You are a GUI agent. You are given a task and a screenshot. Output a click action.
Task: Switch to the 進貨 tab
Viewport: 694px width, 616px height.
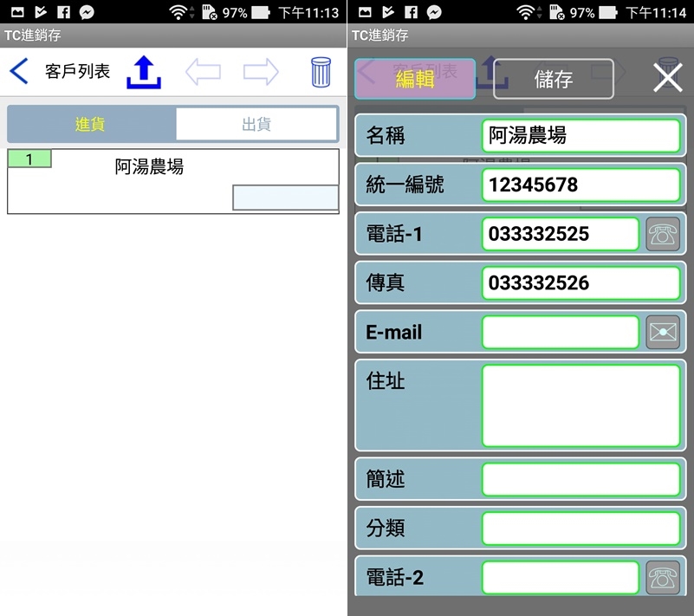point(90,124)
